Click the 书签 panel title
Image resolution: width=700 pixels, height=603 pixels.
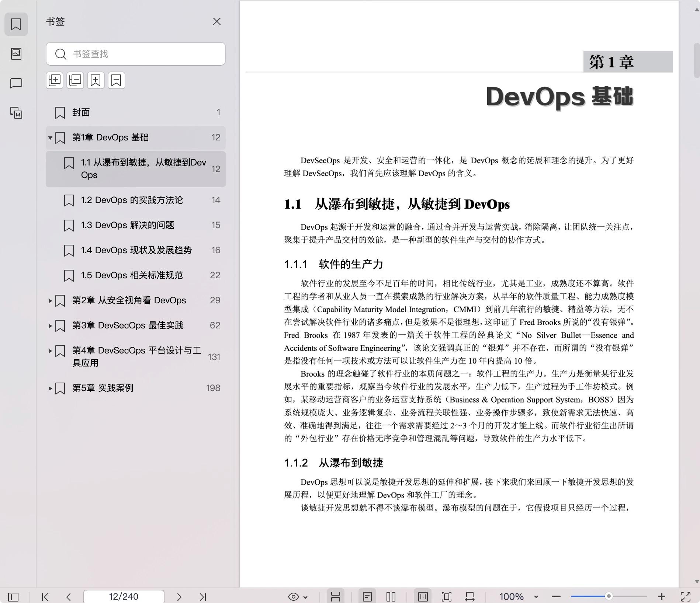(55, 22)
